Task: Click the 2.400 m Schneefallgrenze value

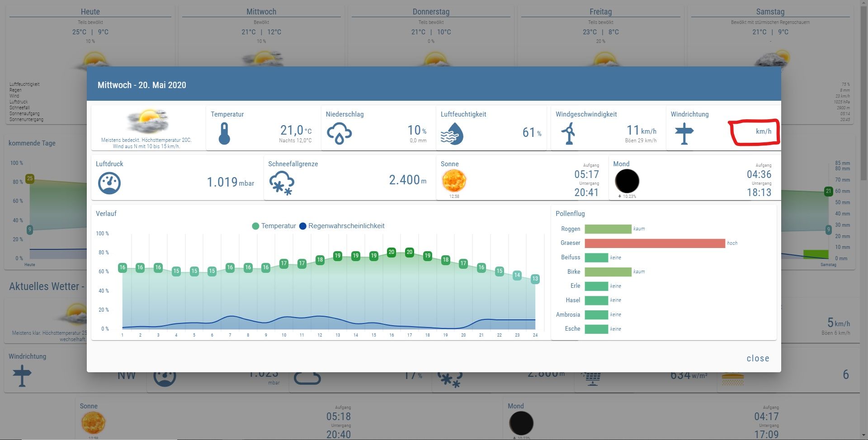Action: (x=407, y=180)
